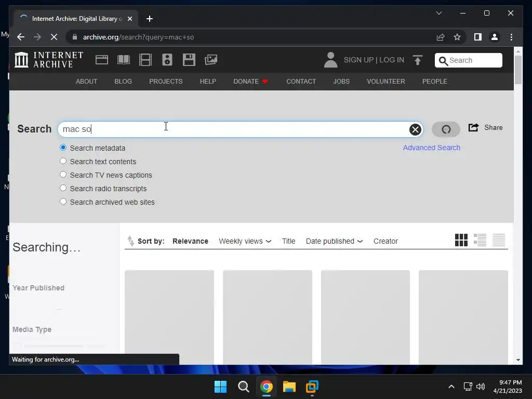Share this page from address bar

pyautogui.click(x=441, y=37)
